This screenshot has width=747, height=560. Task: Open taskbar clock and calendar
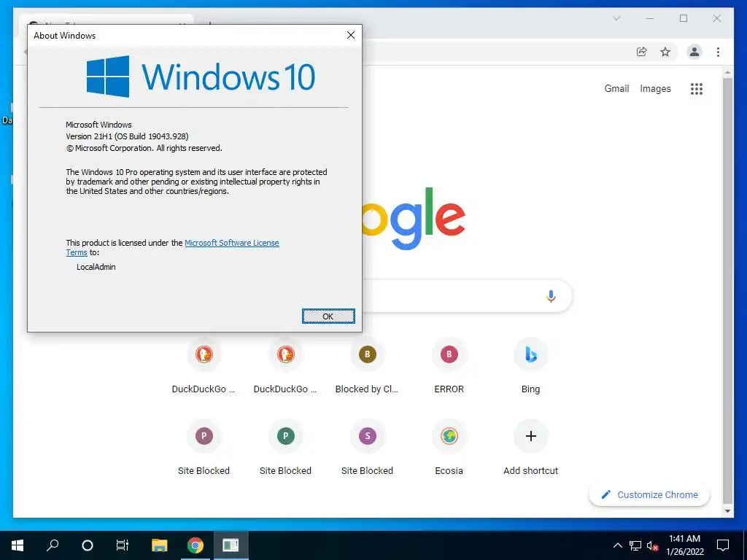click(684, 545)
